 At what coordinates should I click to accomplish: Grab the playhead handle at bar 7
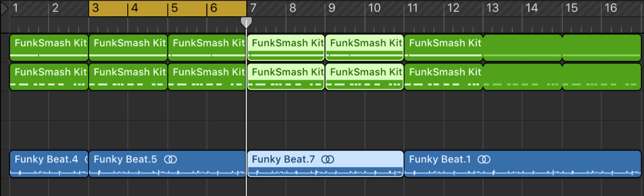(246, 22)
